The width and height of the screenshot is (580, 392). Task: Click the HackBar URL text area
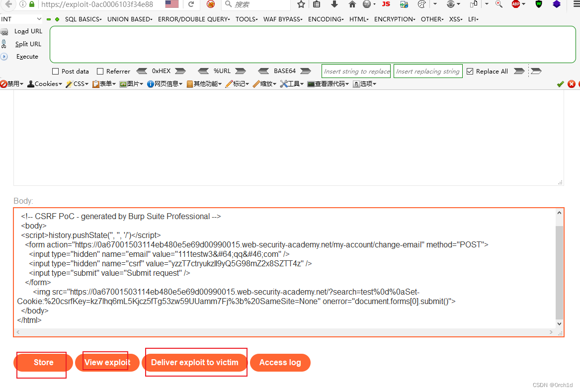[313, 44]
